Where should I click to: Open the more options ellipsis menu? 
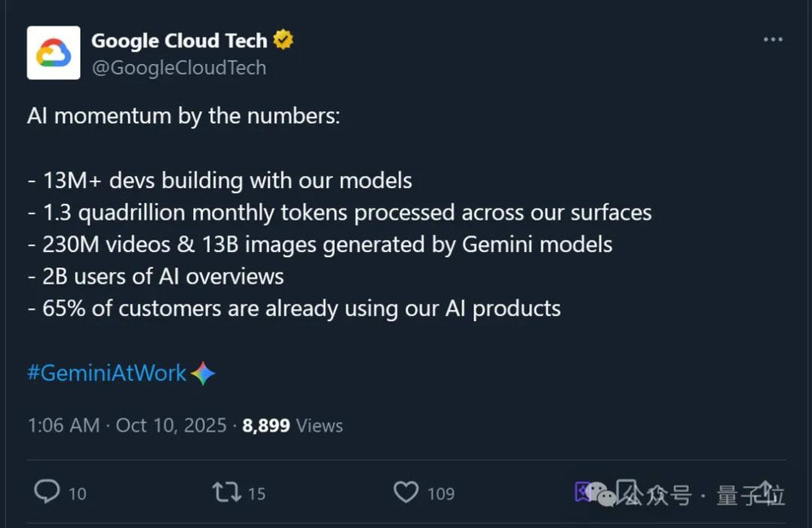coord(773,40)
